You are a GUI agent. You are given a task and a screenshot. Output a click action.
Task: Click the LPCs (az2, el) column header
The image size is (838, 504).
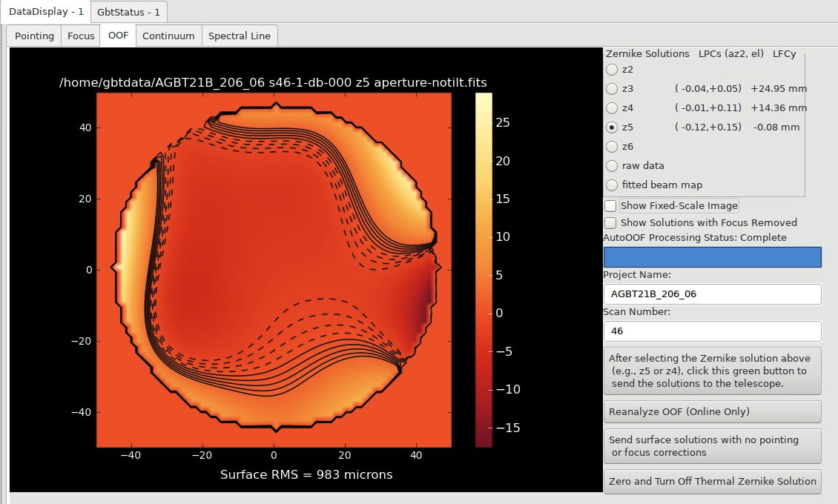[x=731, y=54]
